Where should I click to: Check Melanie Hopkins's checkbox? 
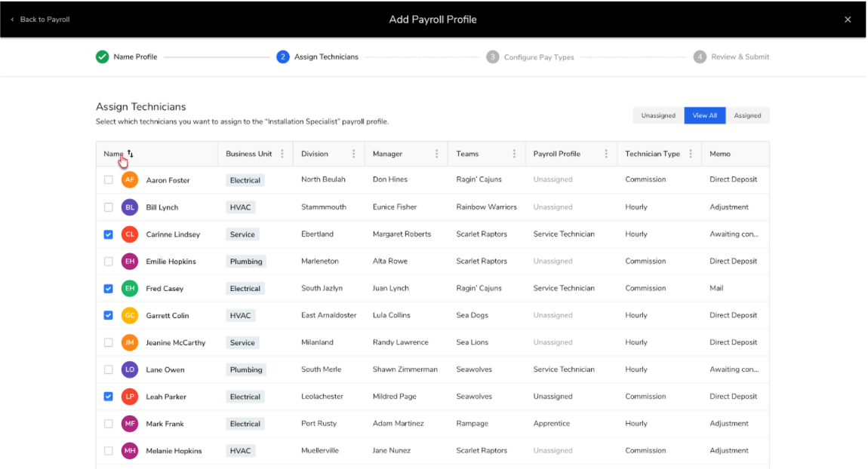[x=109, y=451]
